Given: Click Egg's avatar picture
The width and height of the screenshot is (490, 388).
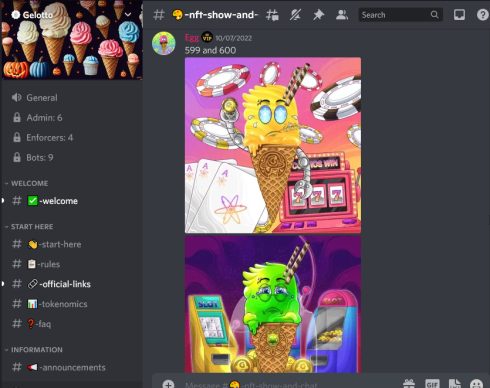Looking at the screenshot, I should (x=164, y=43).
